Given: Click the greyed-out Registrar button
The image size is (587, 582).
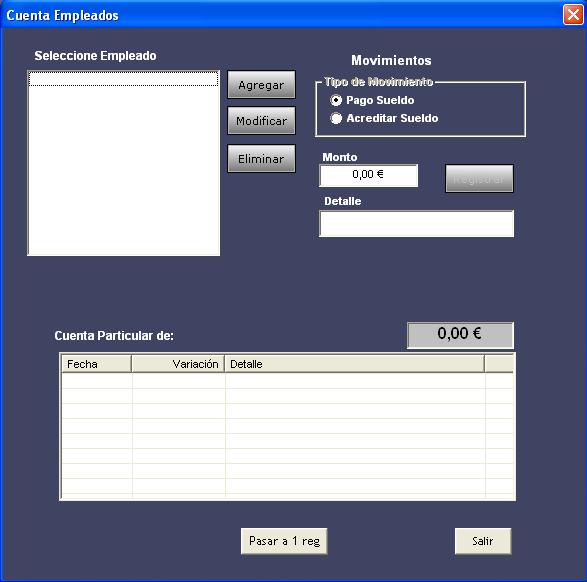Looking at the screenshot, I should point(479,179).
